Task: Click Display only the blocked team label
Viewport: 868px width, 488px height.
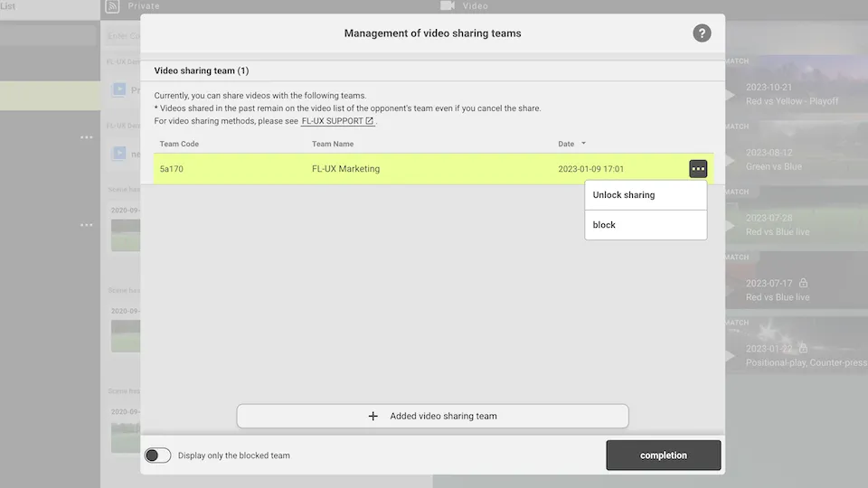Action: click(233, 455)
